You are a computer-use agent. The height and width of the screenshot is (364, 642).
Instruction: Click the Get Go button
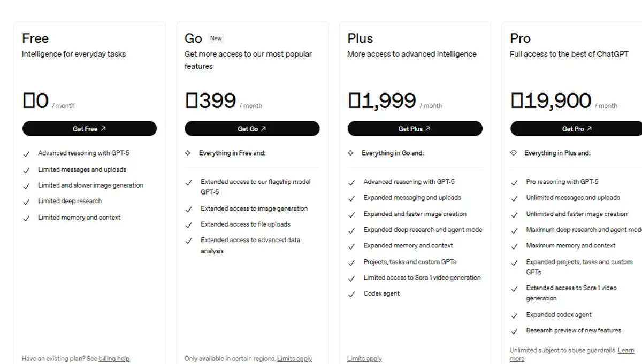[x=252, y=129]
